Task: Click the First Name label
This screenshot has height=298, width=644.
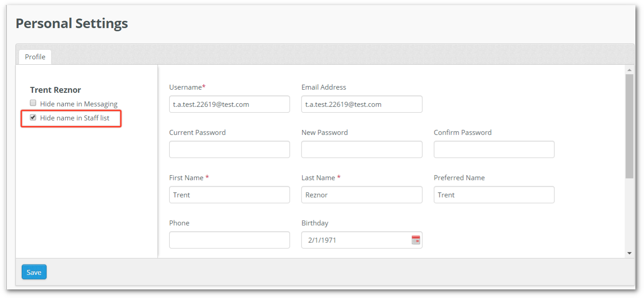Action: pos(189,178)
